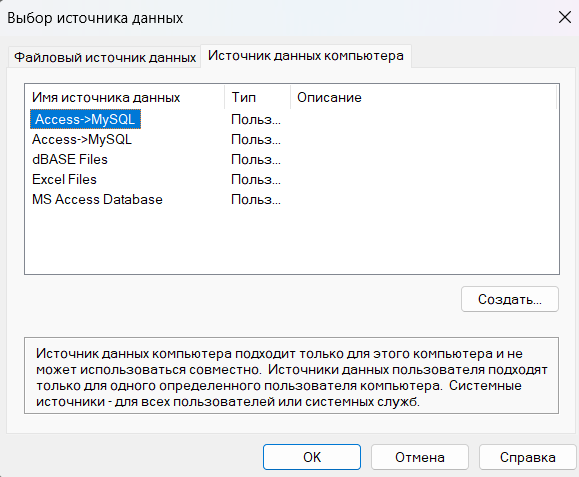The image size is (579, 477).
Task: Click the Описание column header
Action: (x=423, y=97)
